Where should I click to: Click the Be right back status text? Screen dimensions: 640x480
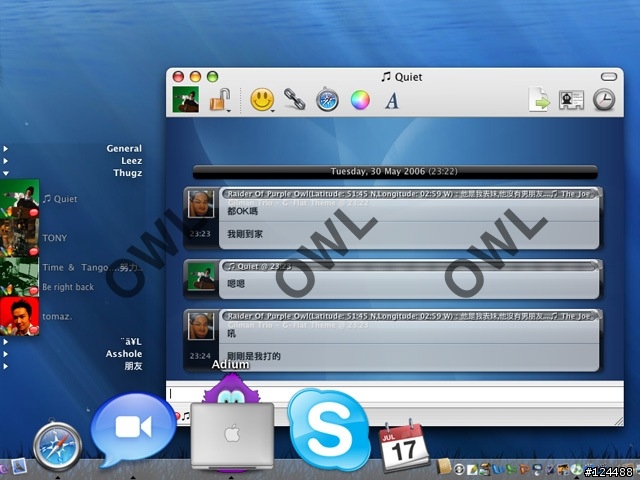[x=68, y=287]
